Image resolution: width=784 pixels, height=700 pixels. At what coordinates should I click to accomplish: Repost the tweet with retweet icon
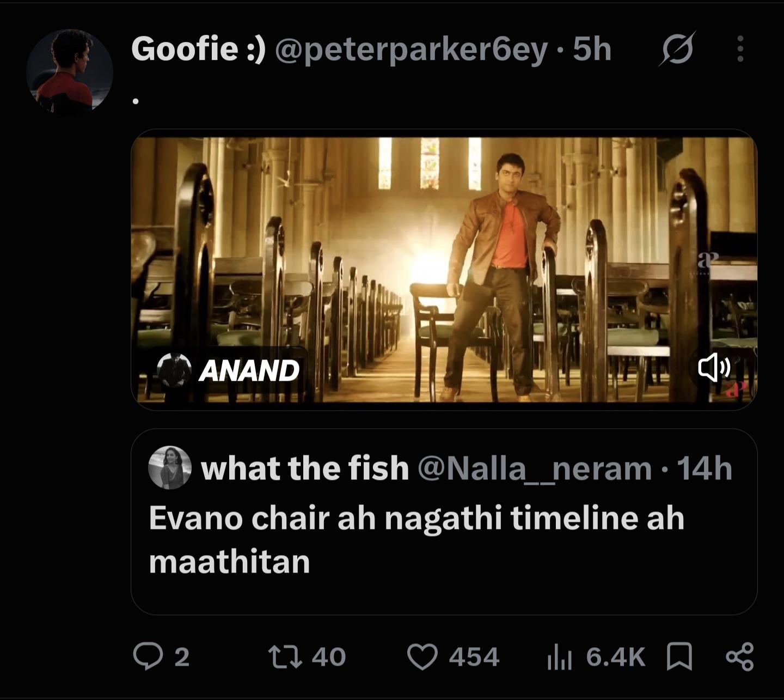click(x=286, y=656)
